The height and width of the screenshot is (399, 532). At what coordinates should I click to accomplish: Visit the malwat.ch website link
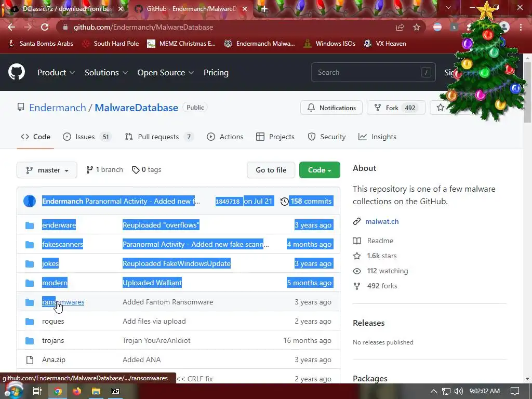(x=382, y=221)
